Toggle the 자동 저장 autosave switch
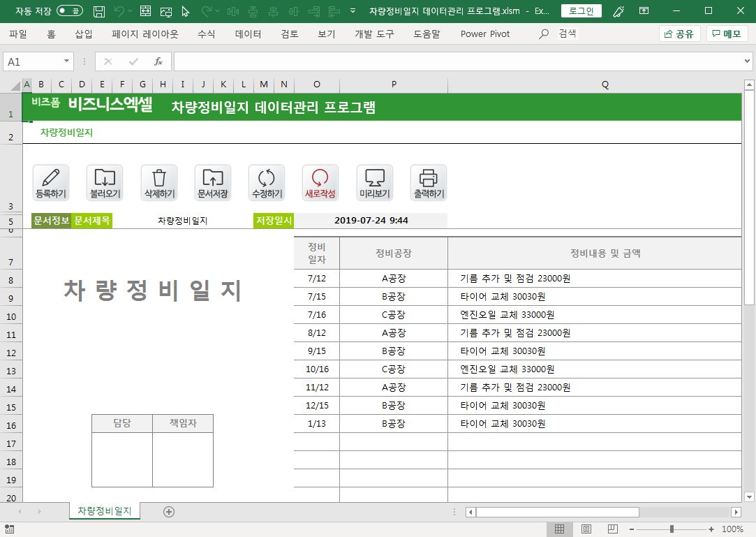This screenshot has height=537, width=756. pyautogui.click(x=69, y=11)
